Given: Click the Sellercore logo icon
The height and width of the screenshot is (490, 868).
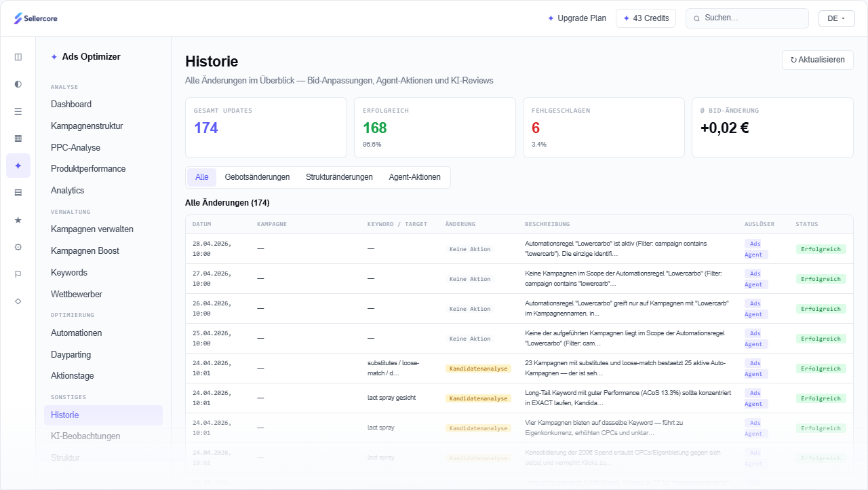Looking at the screenshot, I should (18, 18).
